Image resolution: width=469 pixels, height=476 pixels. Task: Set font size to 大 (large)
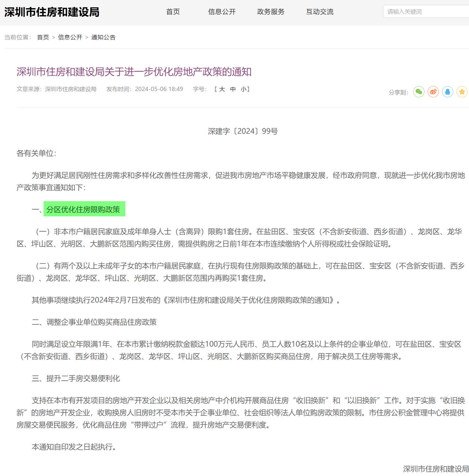pos(222,89)
